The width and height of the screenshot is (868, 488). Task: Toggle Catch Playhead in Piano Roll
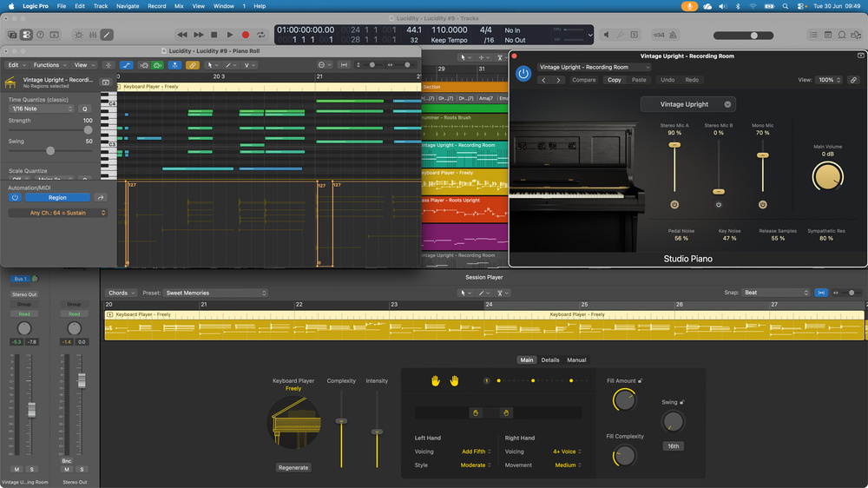pyautogui.click(x=175, y=65)
